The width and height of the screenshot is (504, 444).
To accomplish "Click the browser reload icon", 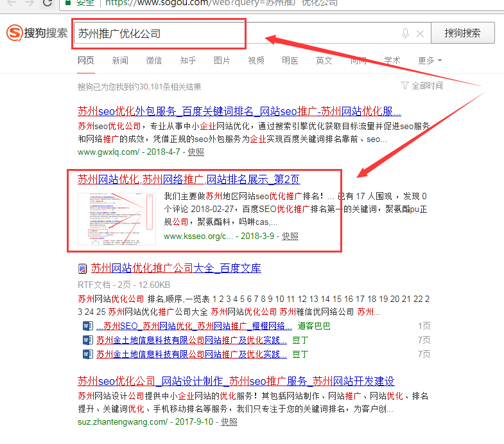I will click(x=48, y=3).
